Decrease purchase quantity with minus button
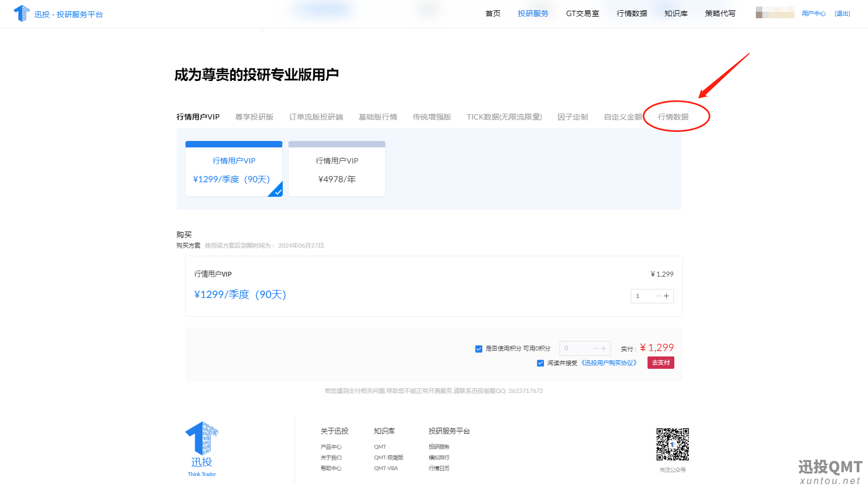The width and height of the screenshot is (868, 491). pos(659,296)
